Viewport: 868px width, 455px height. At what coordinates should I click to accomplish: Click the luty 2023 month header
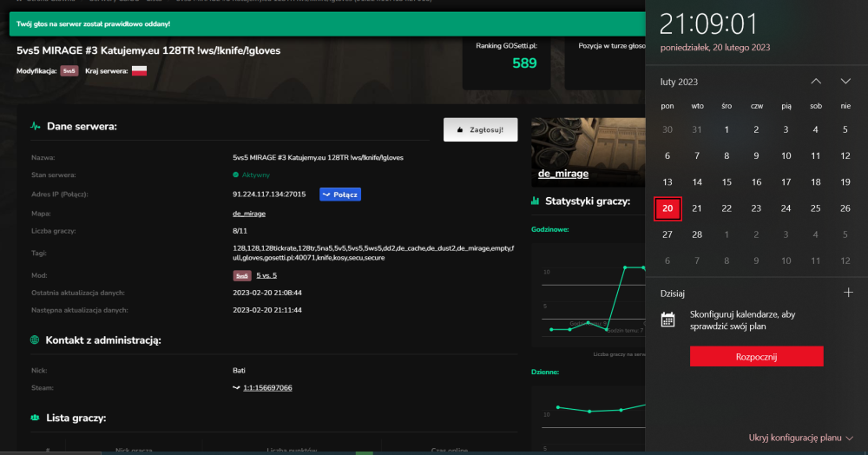pyautogui.click(x=679, y=82)
